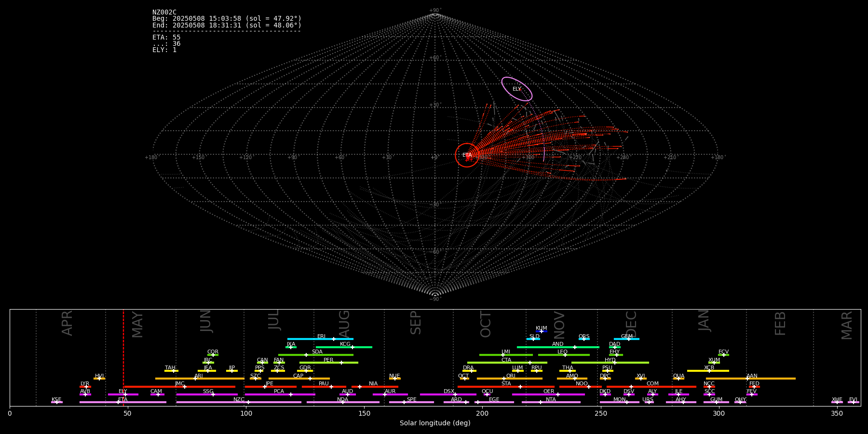
Task: Select the SSG shower label
Action: [208, 392]
